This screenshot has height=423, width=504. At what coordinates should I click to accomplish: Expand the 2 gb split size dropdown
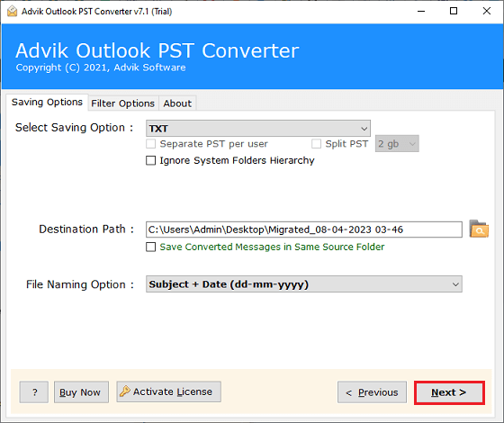(x=397, y=144)
